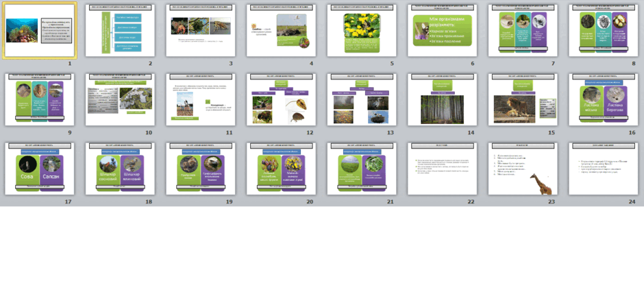Open slide 13 with the bird nest photos

click(x=362, y=99)
